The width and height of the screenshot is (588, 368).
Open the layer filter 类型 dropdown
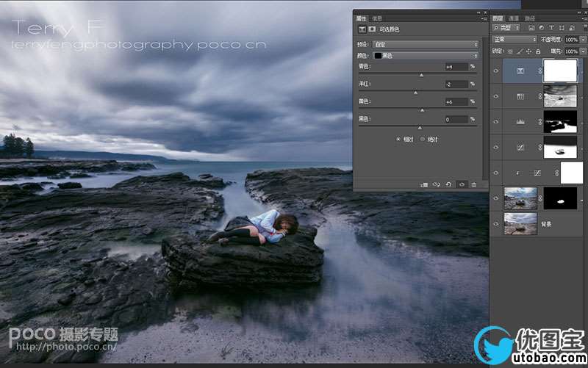506,28
